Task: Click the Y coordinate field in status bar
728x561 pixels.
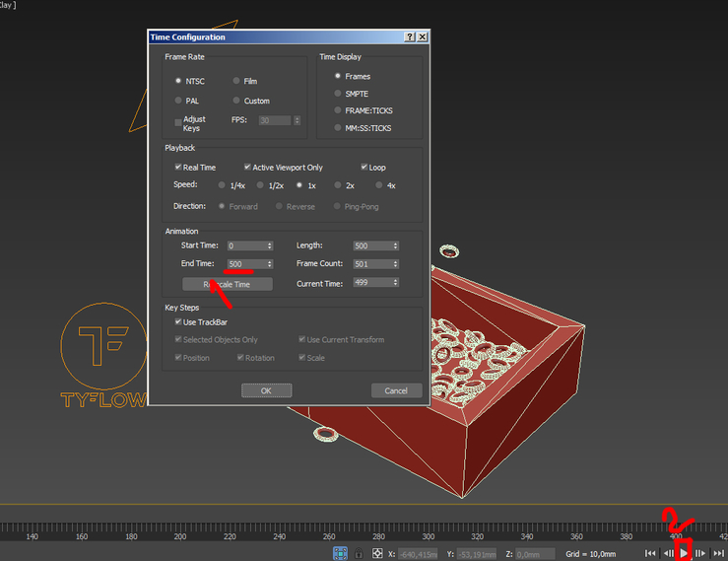Action: click(x=477, y=554)
